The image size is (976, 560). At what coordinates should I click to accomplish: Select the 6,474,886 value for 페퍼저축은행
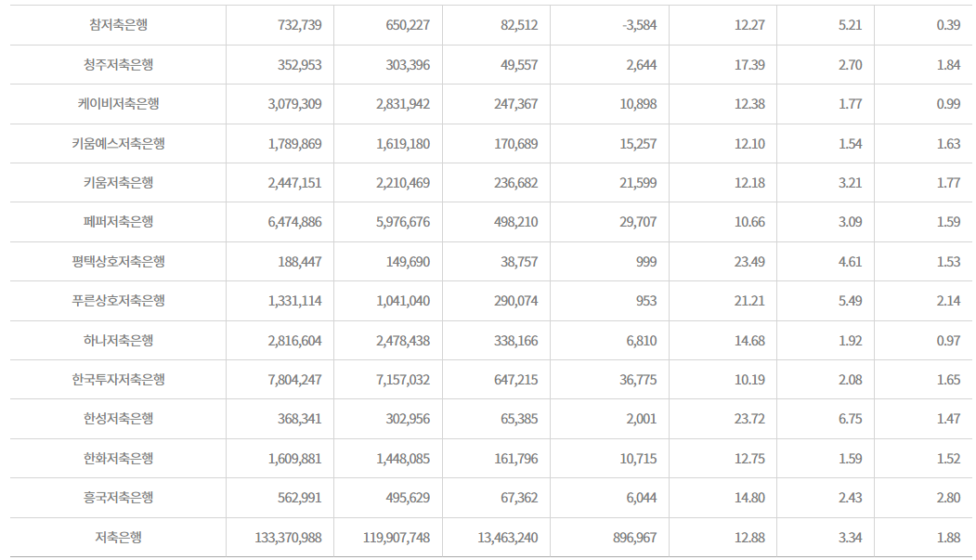(295, 222)
